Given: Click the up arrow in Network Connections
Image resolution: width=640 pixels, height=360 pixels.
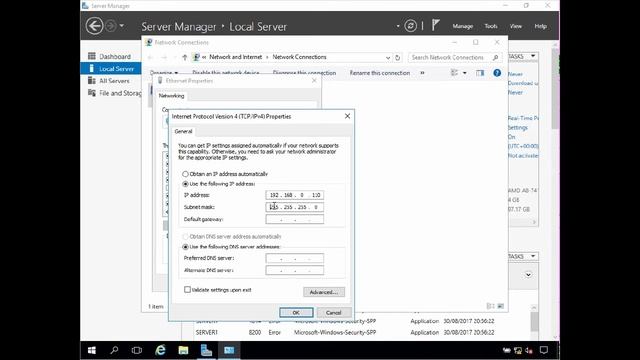Looking at the screenshot, I should pyautogui.click(x=184, y=58).
